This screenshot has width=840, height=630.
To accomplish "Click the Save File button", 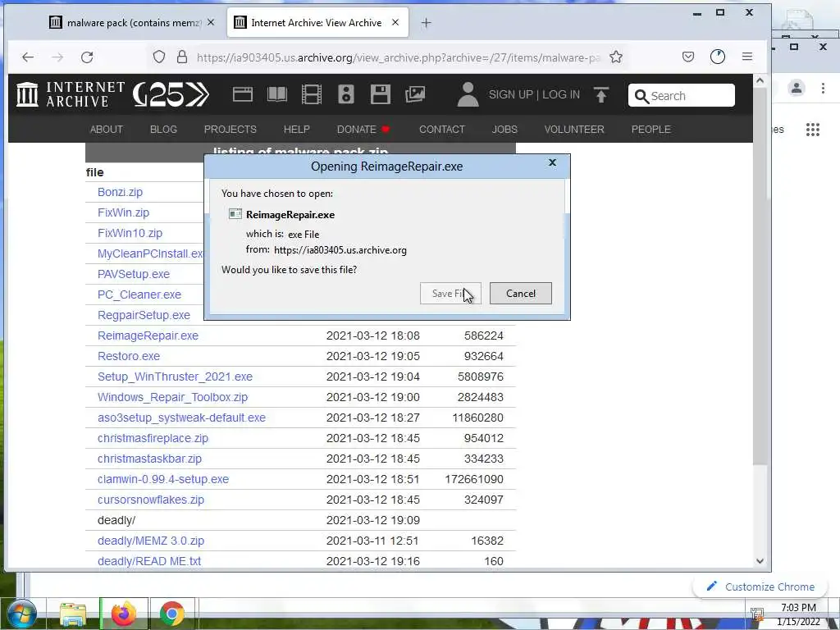I will click(x=450, y=293).
